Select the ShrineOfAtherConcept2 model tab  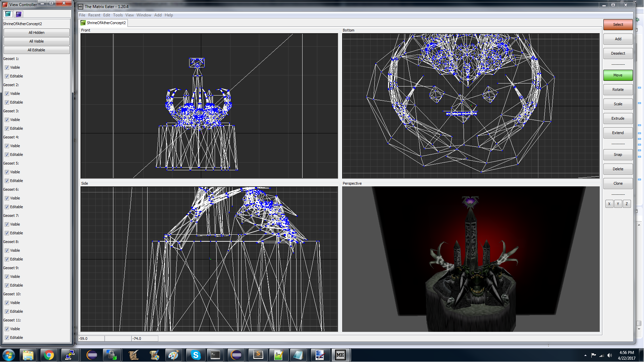(x=103, y=23)
